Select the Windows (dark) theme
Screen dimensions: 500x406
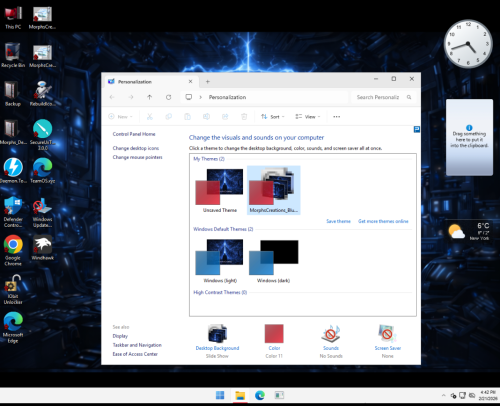[x=273, y=261]
